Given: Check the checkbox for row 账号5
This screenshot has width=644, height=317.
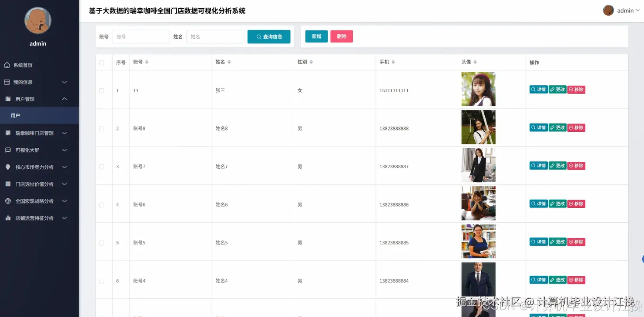Looking at the screenshot, I should [102, 243].
